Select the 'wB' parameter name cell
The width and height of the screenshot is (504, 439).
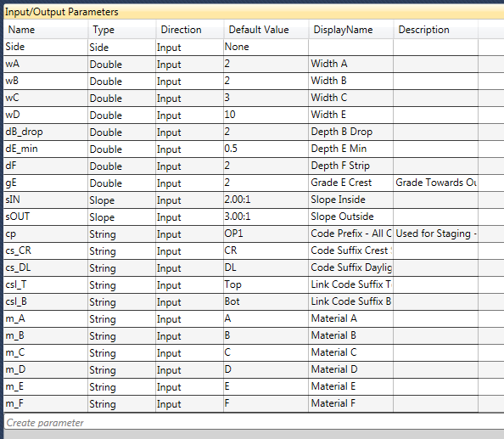point(46,81)
